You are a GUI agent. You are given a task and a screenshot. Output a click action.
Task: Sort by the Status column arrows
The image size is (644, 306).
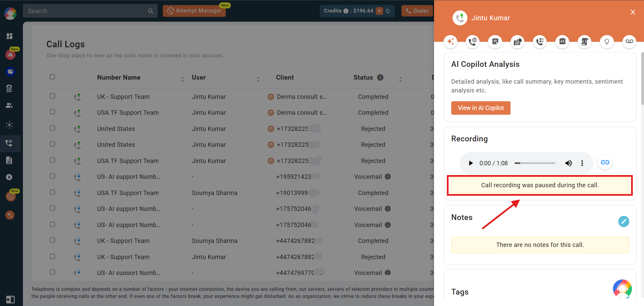[400, 79]
